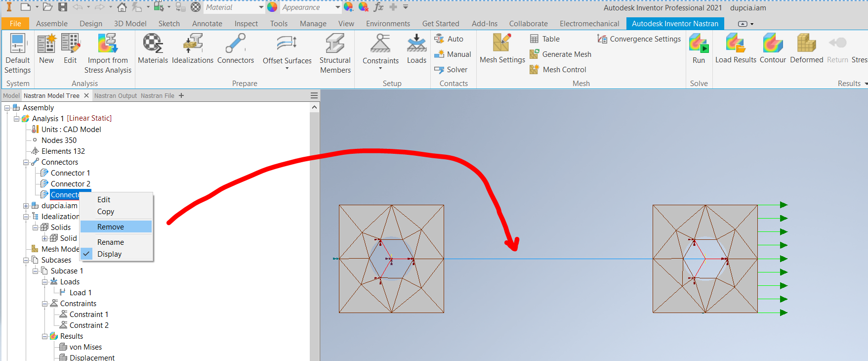Open the Connectors tool in ribbon
This screenshot has width=868, height=361.
pos(236,49)
